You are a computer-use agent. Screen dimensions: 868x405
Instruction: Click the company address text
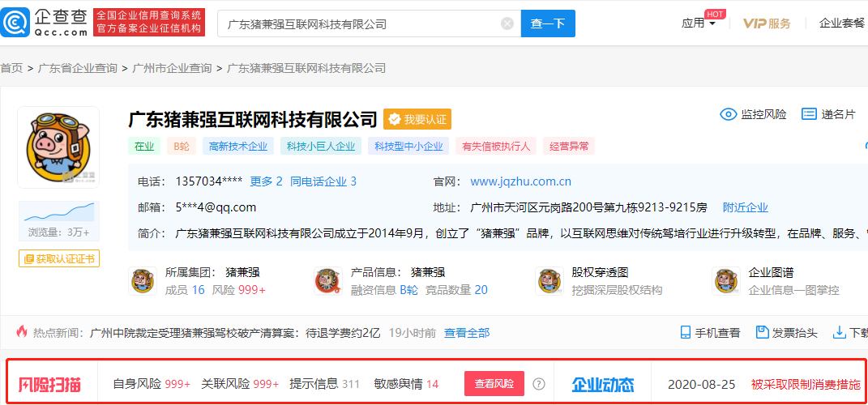click(x=588, y=208)
